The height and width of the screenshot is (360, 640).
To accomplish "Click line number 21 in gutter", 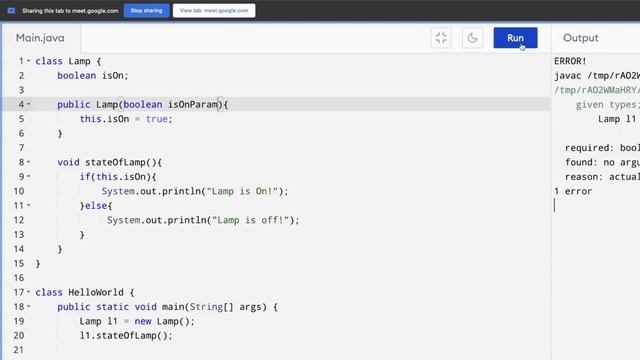I will click(19, 350).
